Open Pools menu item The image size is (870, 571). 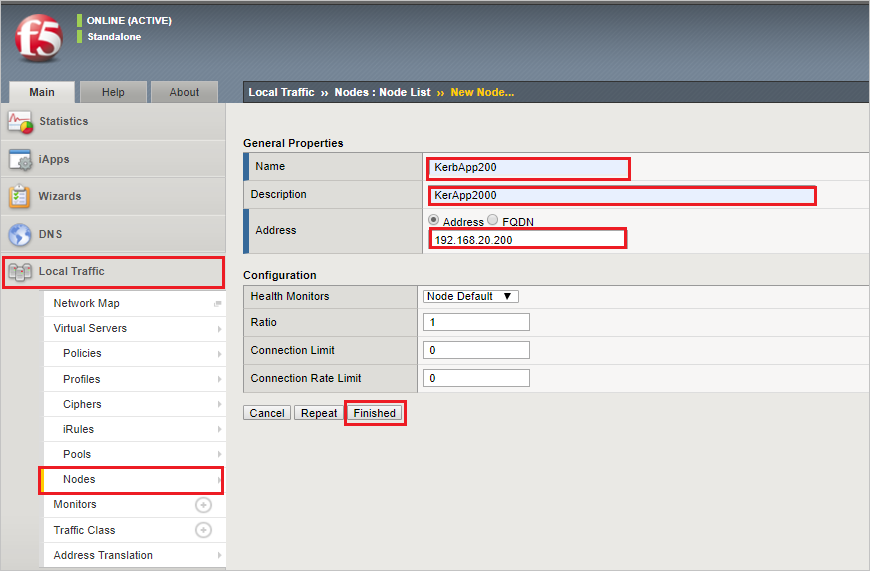(135, 454)
